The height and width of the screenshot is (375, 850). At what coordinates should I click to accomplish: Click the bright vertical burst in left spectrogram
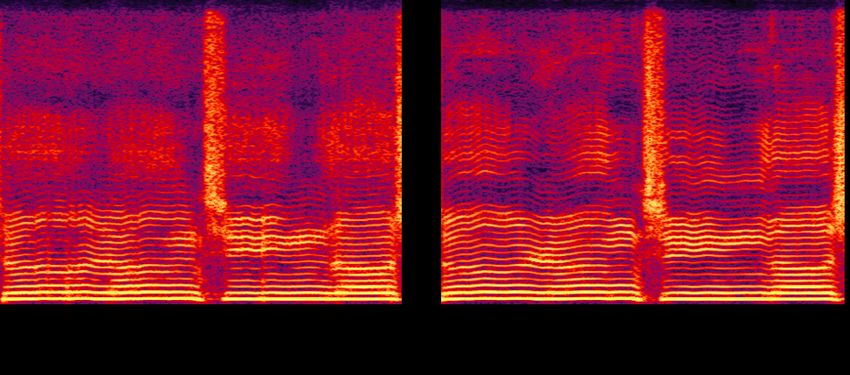pos(215,114)
